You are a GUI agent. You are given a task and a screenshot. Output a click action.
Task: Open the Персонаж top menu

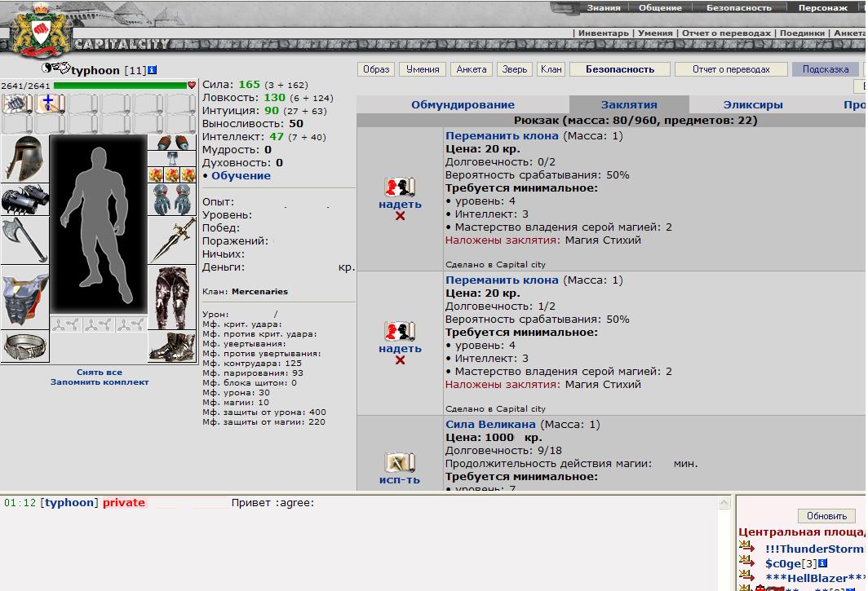[822, 8]
